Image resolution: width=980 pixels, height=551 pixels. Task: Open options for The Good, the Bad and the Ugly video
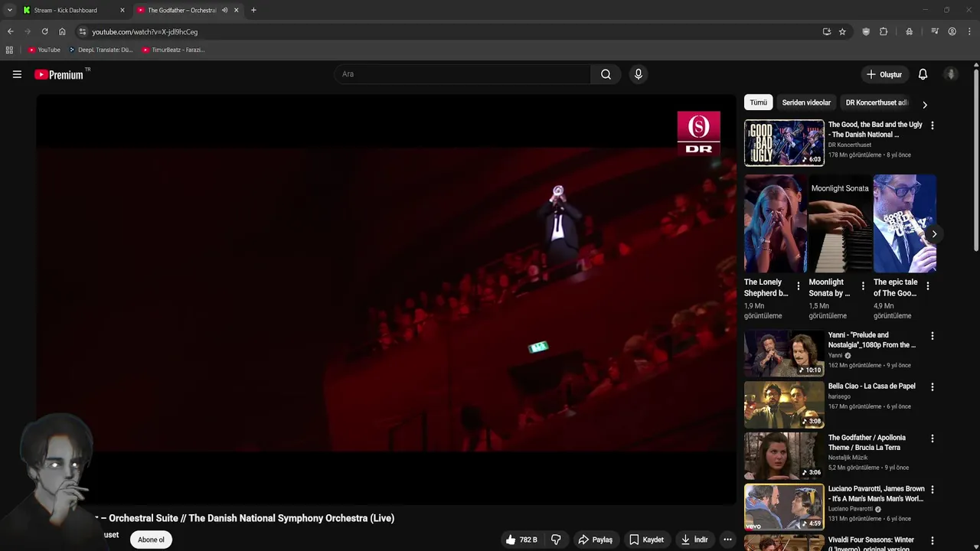[932, 125]
